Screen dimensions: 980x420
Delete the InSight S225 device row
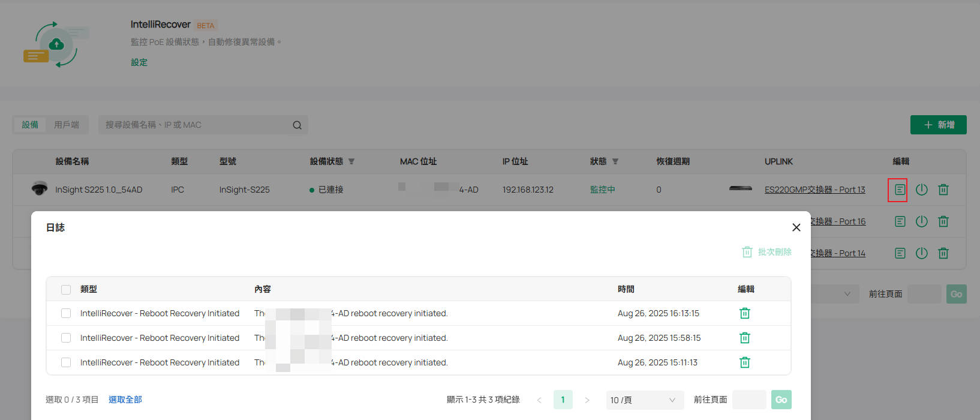click(x=943, y=190)
